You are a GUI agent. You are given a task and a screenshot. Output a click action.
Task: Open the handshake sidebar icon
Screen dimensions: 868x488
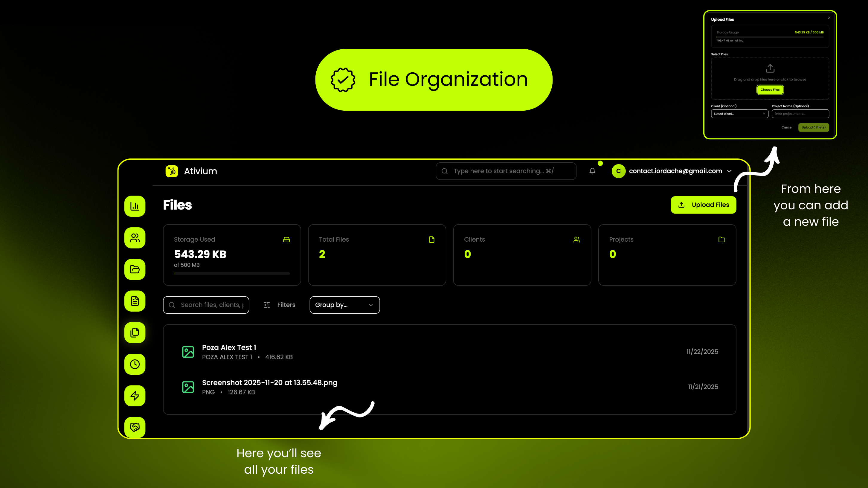[135, 427]
